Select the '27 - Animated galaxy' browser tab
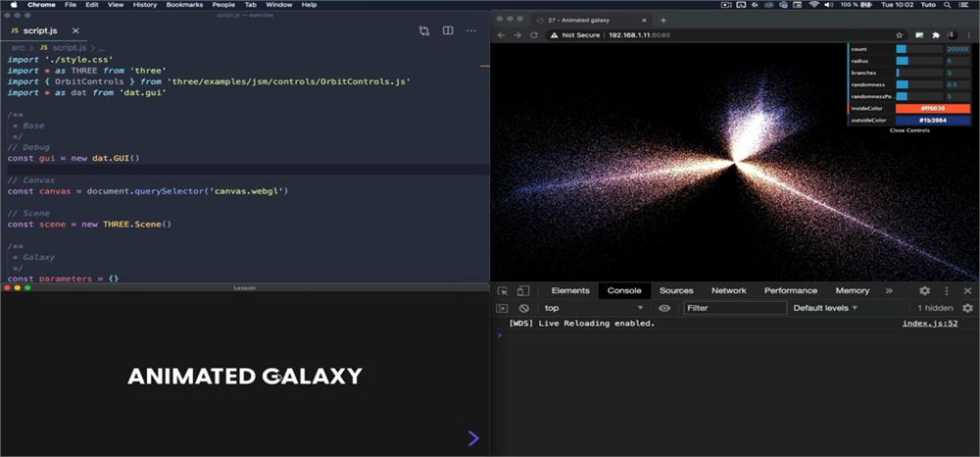The image size is (980, 457). tap(591, 20)
